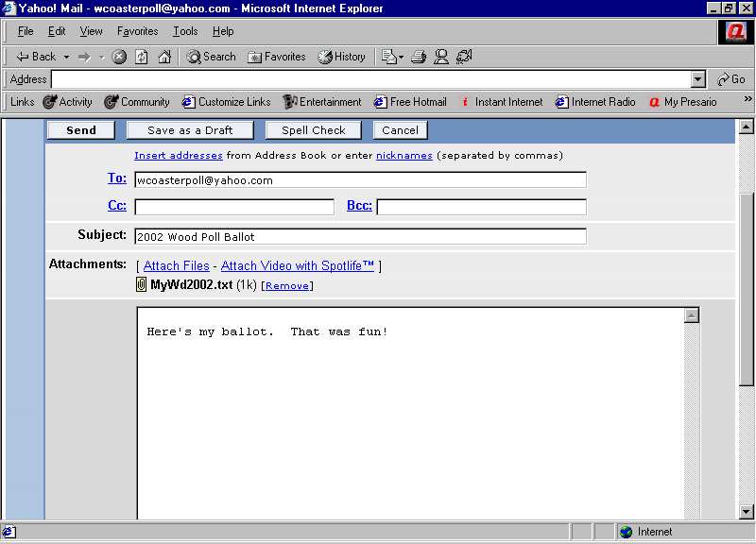Image resolution: width=756 pixels, height=544 pixels.
Task: Open the Tools menu
Action: [x=185, y=31]
